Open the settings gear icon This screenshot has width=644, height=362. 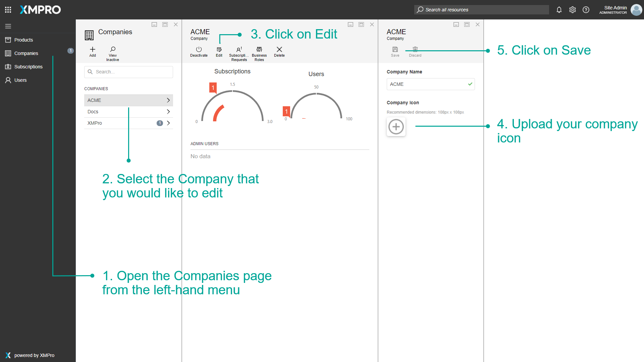click(572, 10)
